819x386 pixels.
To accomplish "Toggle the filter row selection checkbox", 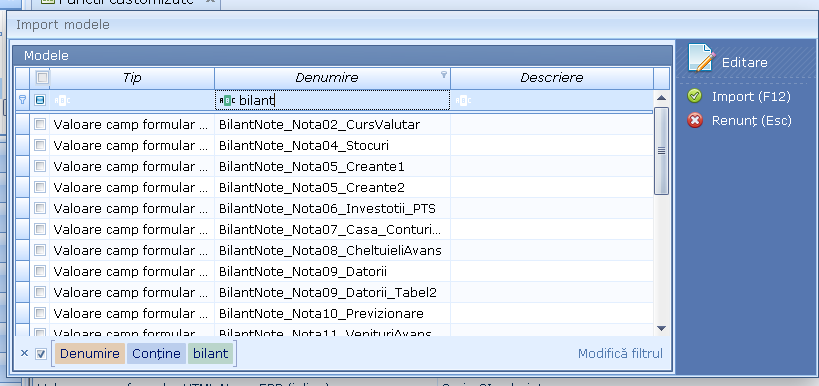I will click(x=40, y=100).
